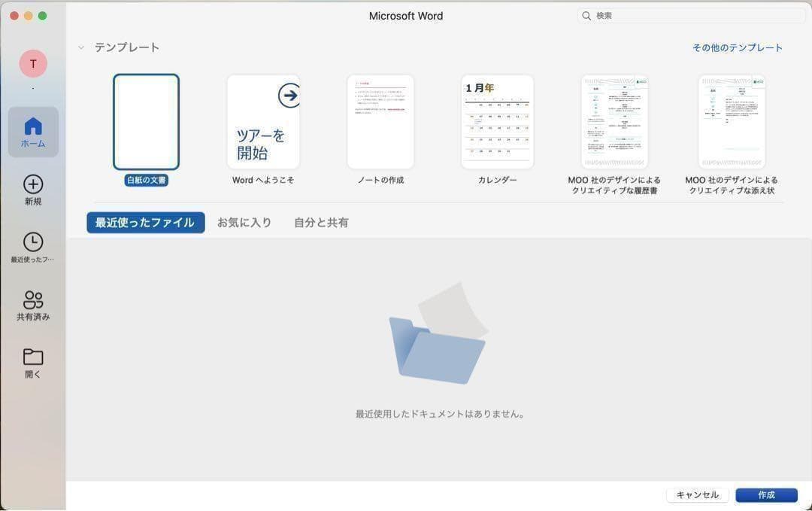812x511 pixels.
Task: Click the arrow icon on Word へようこそ template
Action: pyautogui.click(x=289, y=96)
